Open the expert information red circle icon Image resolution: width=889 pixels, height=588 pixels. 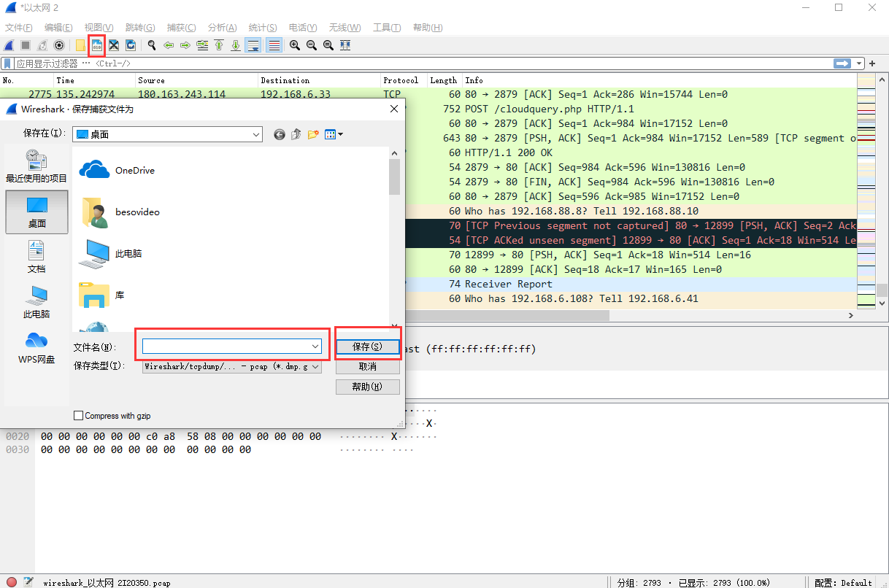pyautogui.click(x=12, y=582)
